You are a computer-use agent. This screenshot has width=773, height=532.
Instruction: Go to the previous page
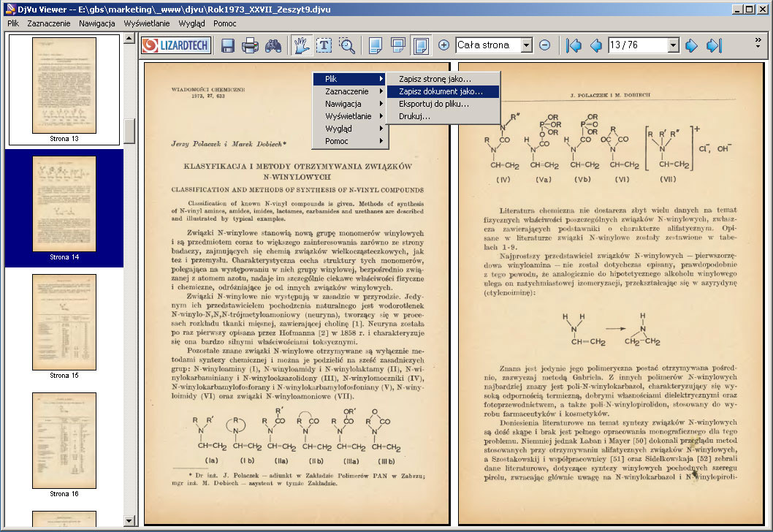click(x=596, y=46)
